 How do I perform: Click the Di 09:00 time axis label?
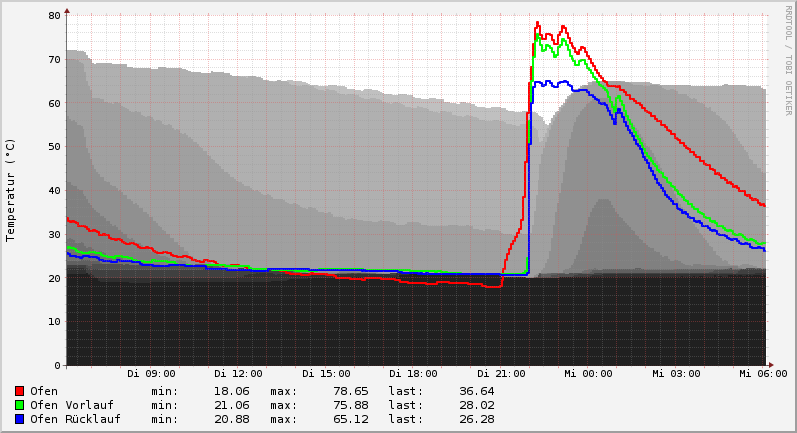[151, 374]
